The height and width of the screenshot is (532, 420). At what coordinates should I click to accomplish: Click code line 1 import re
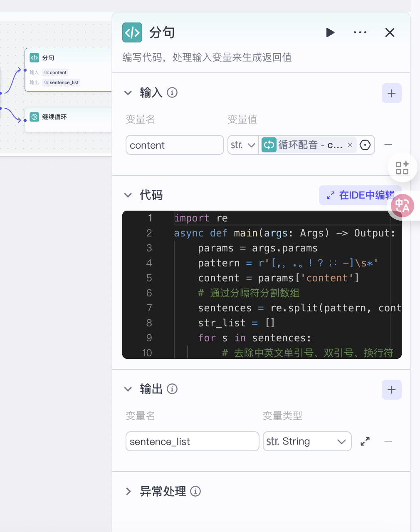(x=201, y=218)
